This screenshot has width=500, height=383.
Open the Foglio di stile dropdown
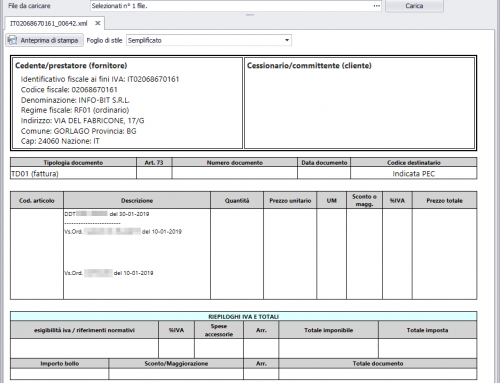tap(287, 40)
